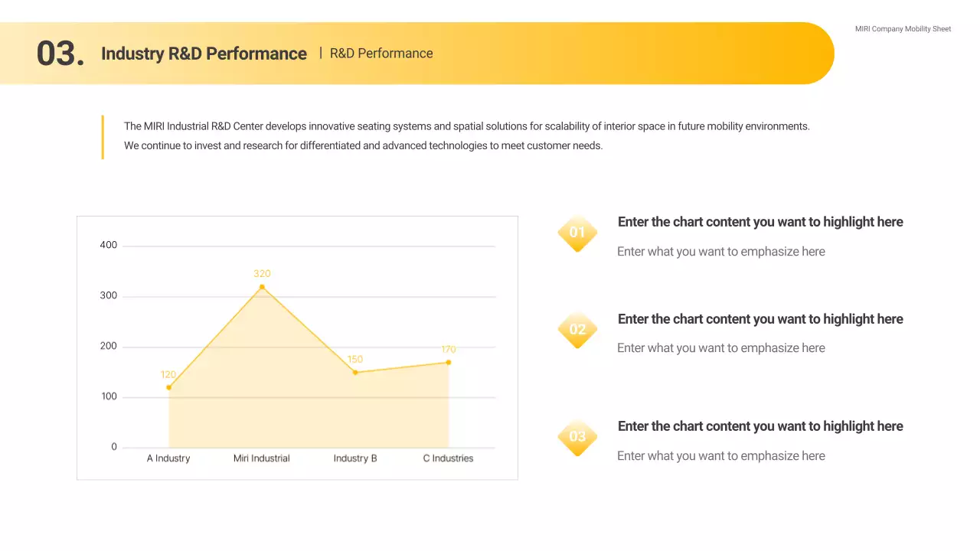This screenshot has height=551, width=980.
Task: Click the emphasize text under item 02
Action: click(x=721, y=348)
